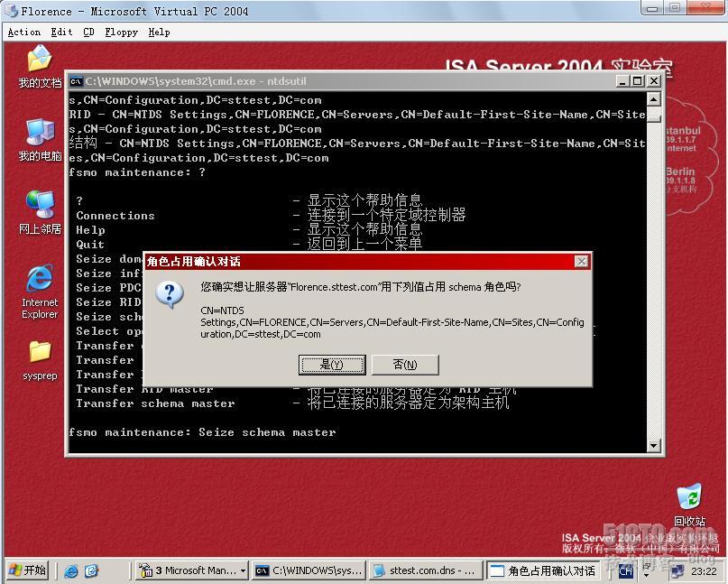Open 我的文档 desktop icon
Image resolution: width=728 pixels, height=584 pixels.
click(40, 67)
